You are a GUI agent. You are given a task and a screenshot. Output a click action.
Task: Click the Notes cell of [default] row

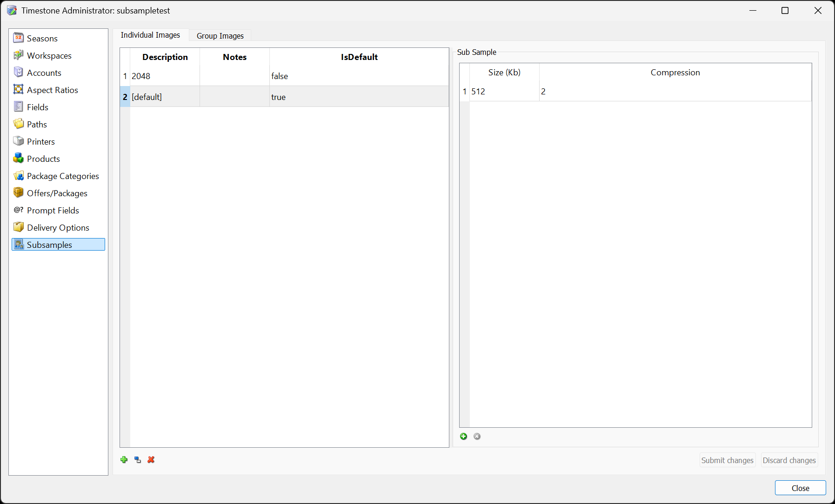(235, 97)
